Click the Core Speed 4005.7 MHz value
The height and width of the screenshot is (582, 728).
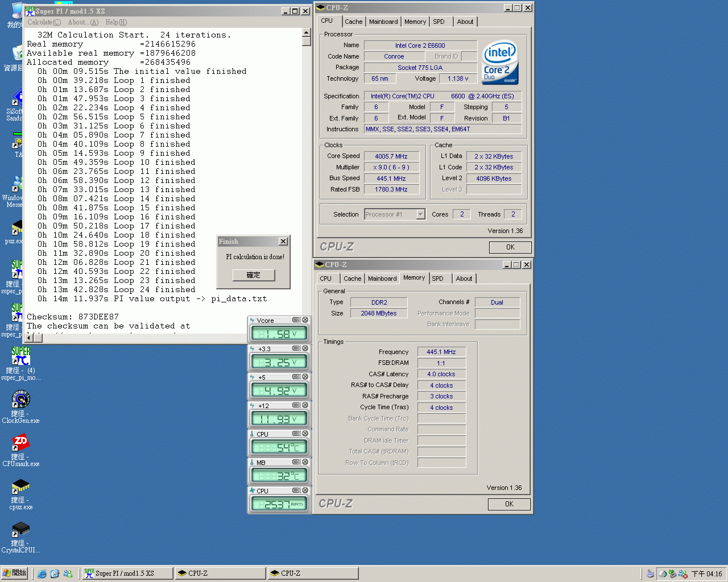[x=391, y=156]
